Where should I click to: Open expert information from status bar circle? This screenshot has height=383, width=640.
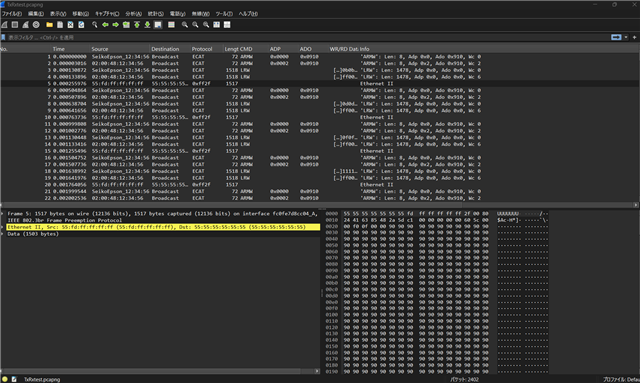(x=5, y=379)
